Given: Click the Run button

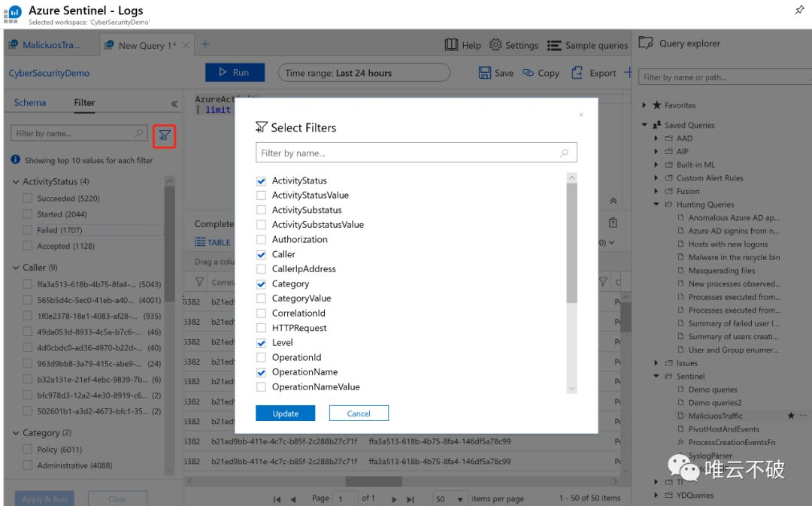Looking at the screenshot, I should point(235,72).
